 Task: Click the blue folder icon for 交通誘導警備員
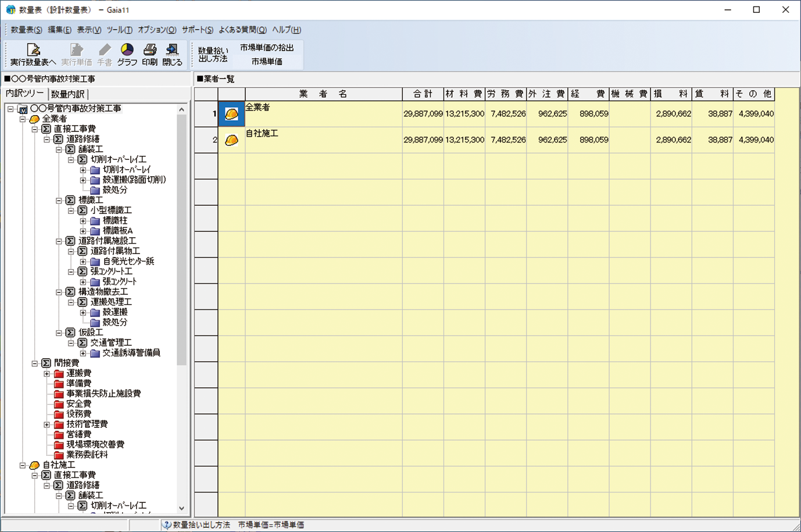[95, 353]
